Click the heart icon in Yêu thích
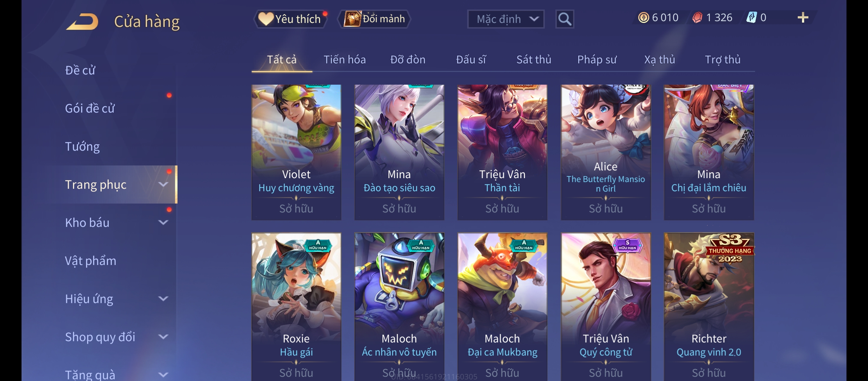The width and height of the screenshot is (868, 381). 266,19
